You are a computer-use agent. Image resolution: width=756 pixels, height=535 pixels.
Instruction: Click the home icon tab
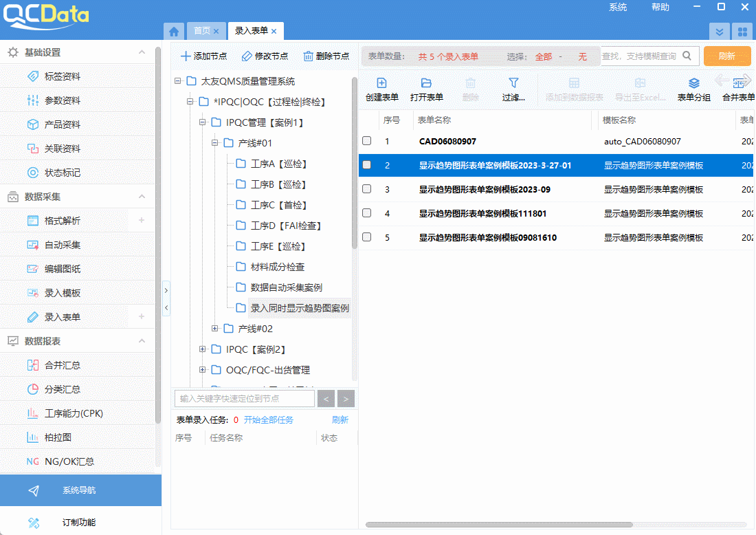click(x=174, y=32)
